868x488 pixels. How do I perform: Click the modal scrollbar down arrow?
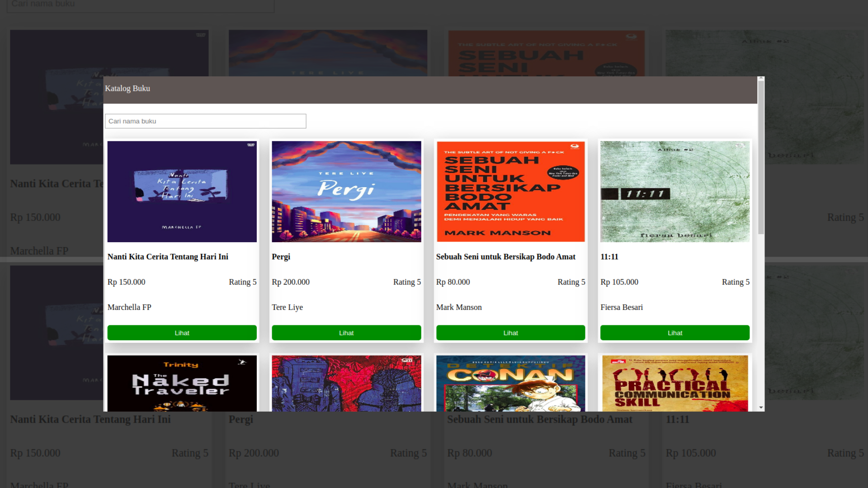(761, 408)
